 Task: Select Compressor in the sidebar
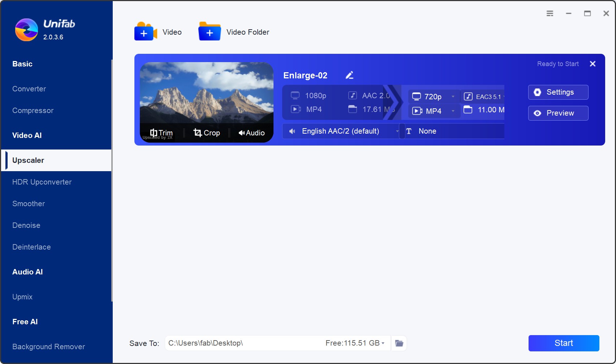pos(56,110)
